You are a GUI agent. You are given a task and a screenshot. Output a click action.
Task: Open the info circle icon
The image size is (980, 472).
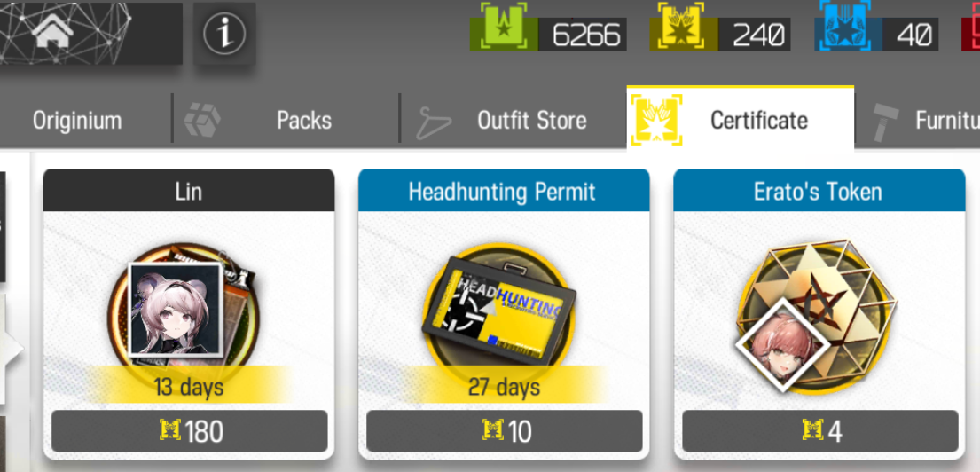coord(224,33)
